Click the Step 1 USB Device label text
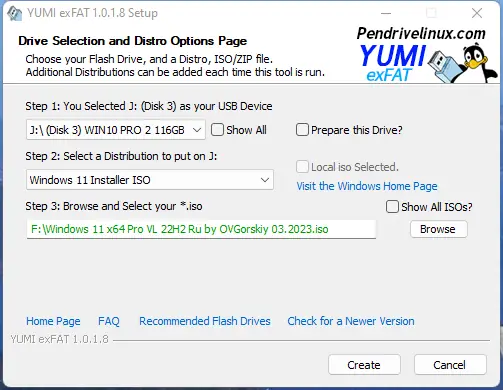 [x=149, y=106]
